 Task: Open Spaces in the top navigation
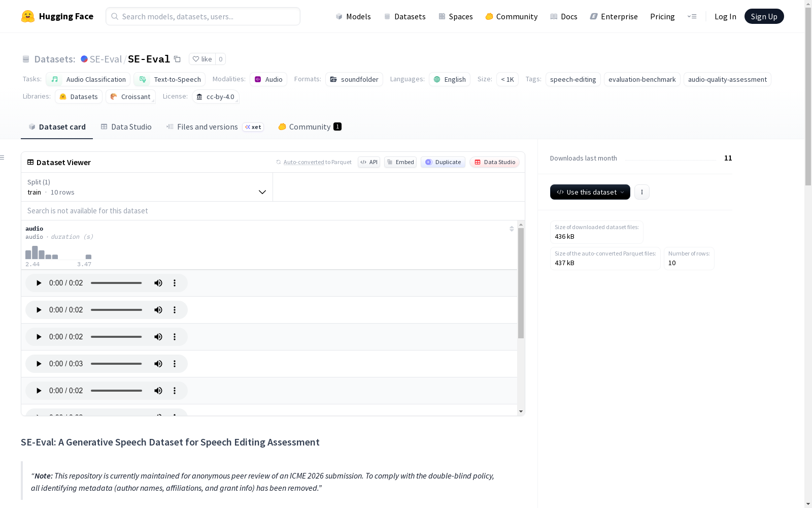[456, 16]
